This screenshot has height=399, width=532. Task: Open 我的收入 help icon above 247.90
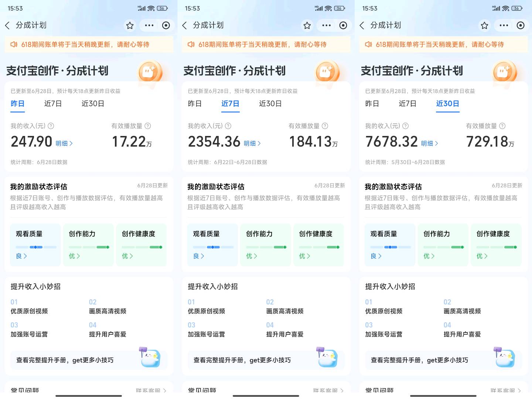51,126
